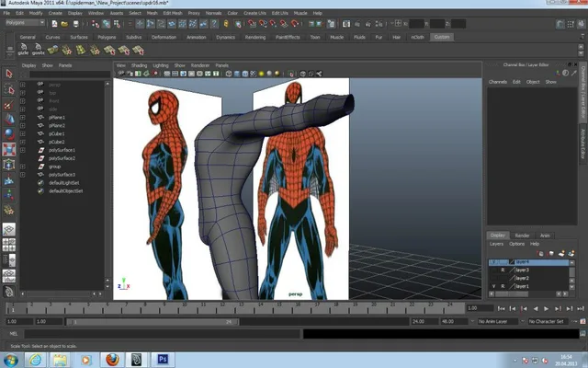Image resolution: width=588 pixels, height=368 pixels.
Task: Expand pCube1 node in Outliner
Action: 23,134
